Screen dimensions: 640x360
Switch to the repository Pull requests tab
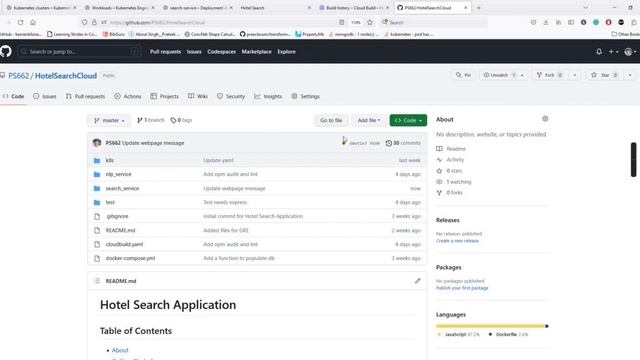[x=85, y=96]
